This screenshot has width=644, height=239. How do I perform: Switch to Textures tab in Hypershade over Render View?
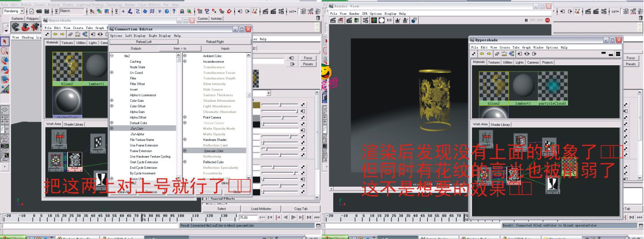494,62
